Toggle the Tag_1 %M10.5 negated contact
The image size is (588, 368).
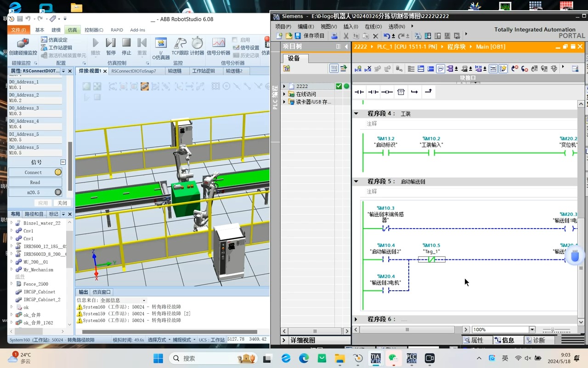(431, 259)
